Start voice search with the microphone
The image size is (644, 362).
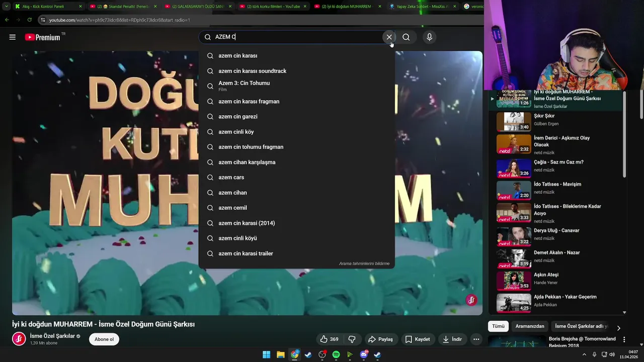tap(429, 37)
